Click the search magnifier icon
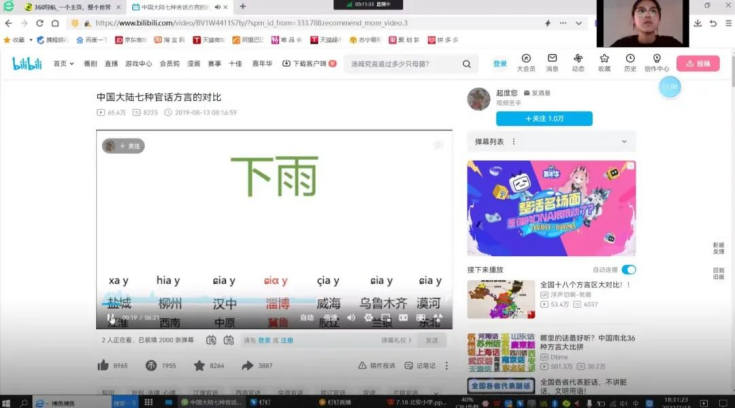This screenshot has height=408, width=735. click(x=467, y=64)
